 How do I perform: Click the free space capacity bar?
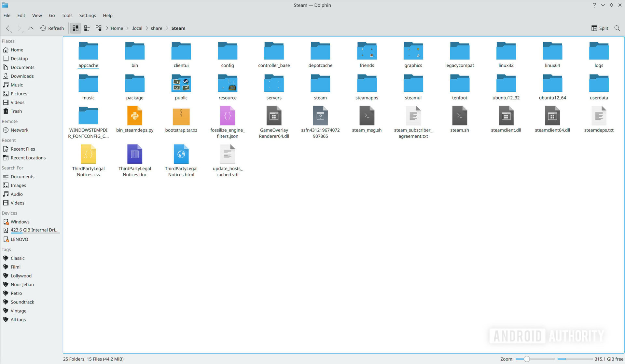tap(575, 359)
